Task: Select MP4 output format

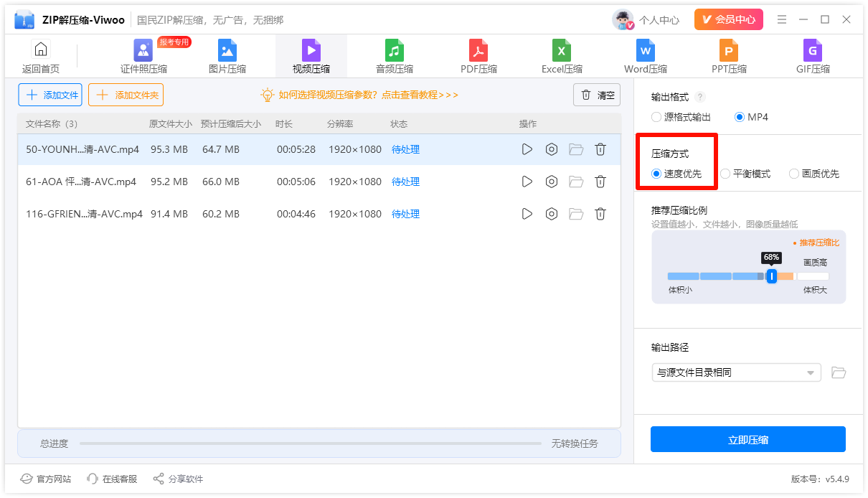Action: 751,117
